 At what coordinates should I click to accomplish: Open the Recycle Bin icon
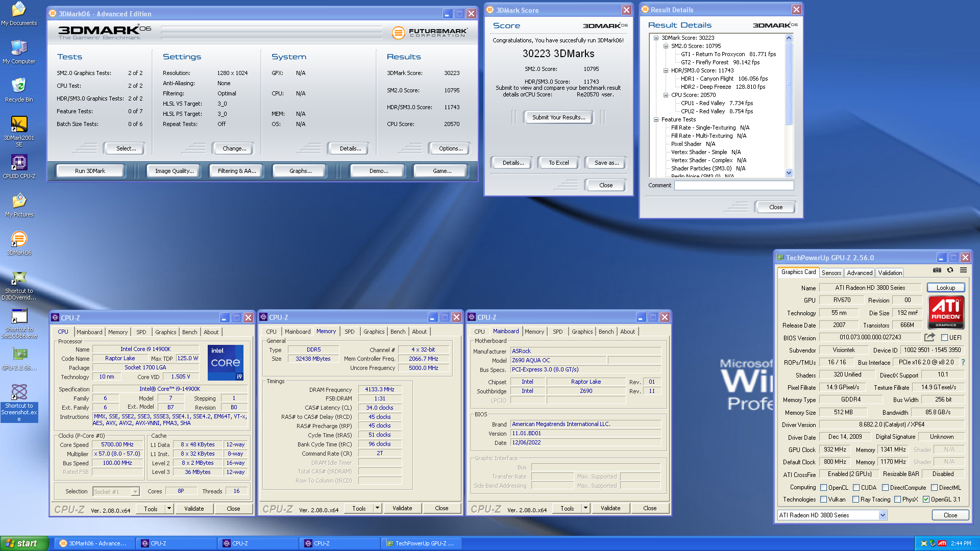[19, 90]
